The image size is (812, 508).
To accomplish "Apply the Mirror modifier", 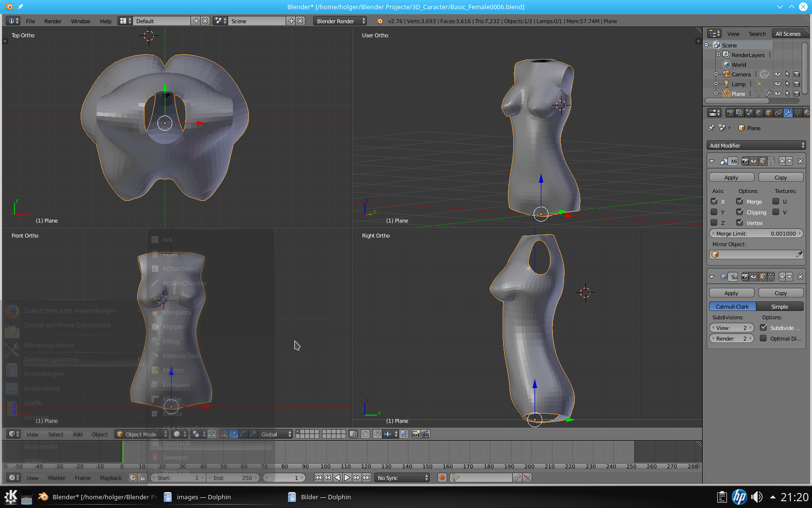I will (x=731, y=177).
